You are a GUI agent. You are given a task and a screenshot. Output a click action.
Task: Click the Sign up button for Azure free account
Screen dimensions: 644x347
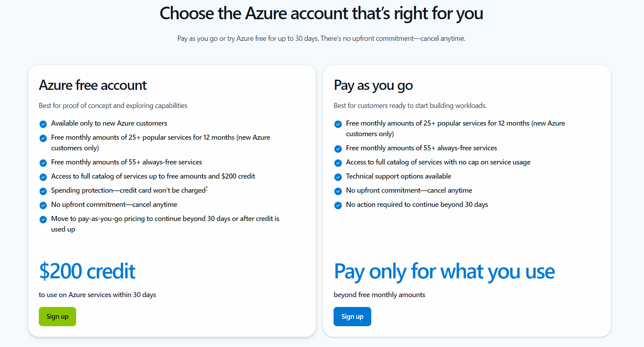[57, 316]
